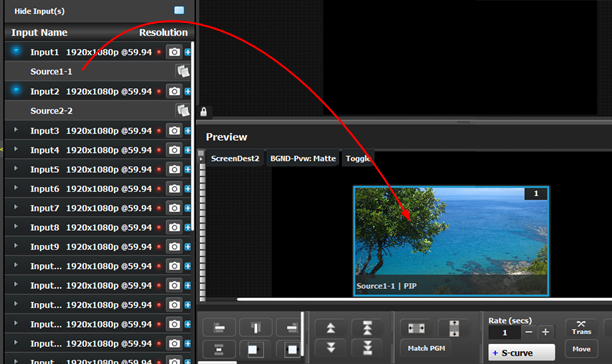Click the Toggle button in Preview header
Screen dimensions: 612x364
click(358, 158)
